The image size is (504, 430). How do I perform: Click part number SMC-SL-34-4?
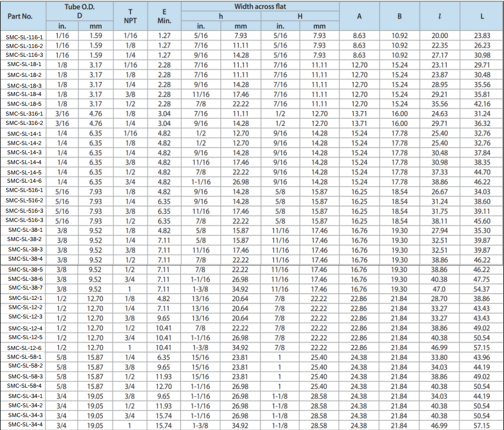point(24,425)
